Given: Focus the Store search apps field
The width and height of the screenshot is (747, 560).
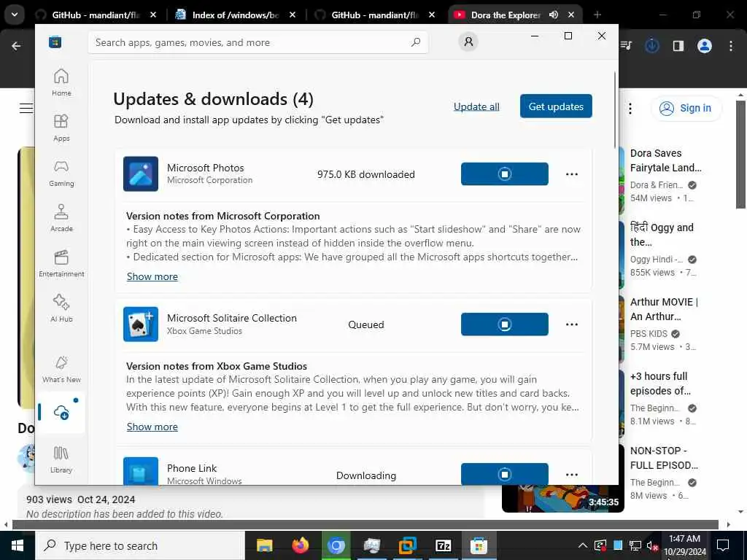Looking at the screenshot, I should coord(258,42).
